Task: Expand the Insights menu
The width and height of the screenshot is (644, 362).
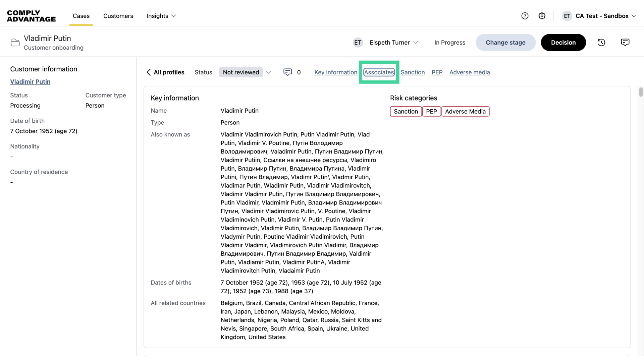Action: 161,16
